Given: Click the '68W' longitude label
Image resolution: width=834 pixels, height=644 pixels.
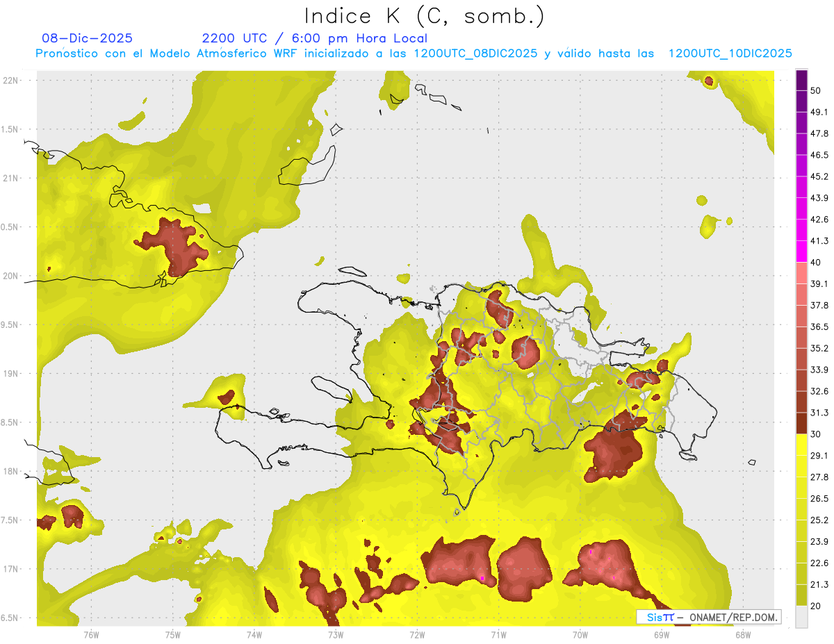Looking at the screenshot, I should pos(743,634).
